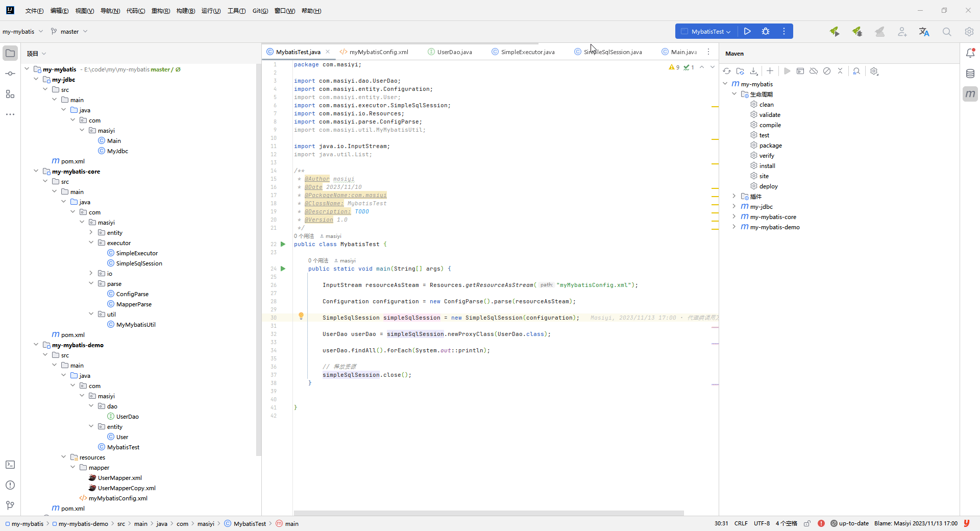
Task: Open the Git(G) menu
Action: coord(260,11)
